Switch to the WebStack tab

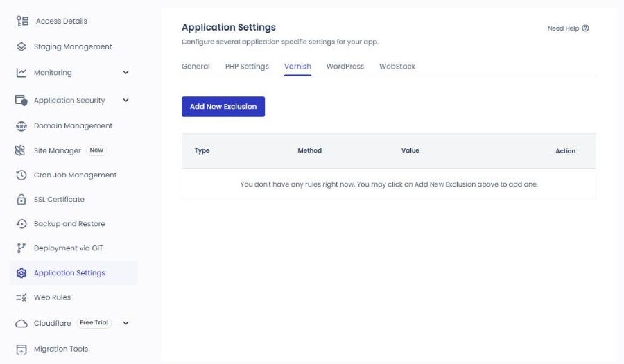click(397, 67)
